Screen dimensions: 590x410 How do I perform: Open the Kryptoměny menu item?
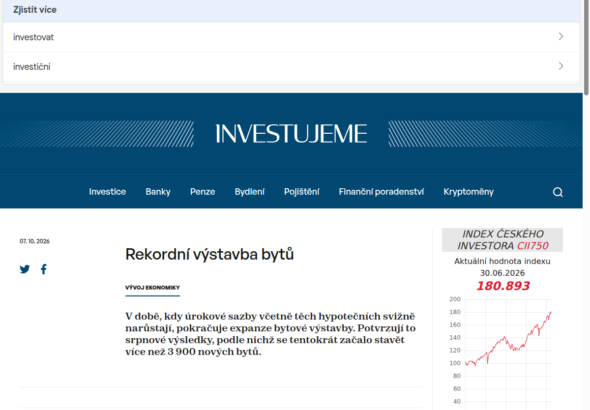coord(468,192)
